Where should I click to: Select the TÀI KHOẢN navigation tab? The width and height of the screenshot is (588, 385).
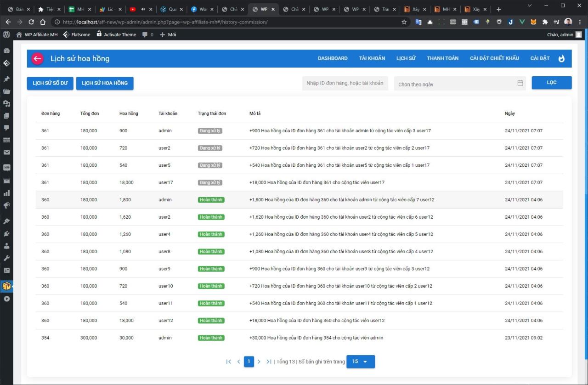(x=372, y=58)
